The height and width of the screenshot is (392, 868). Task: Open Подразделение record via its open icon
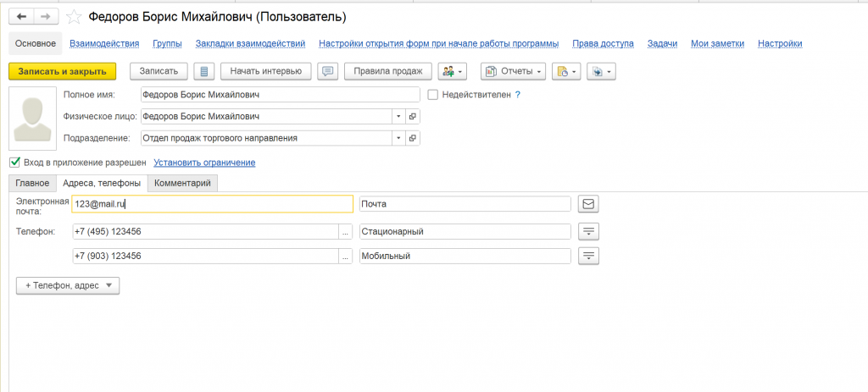coord(413,138)
